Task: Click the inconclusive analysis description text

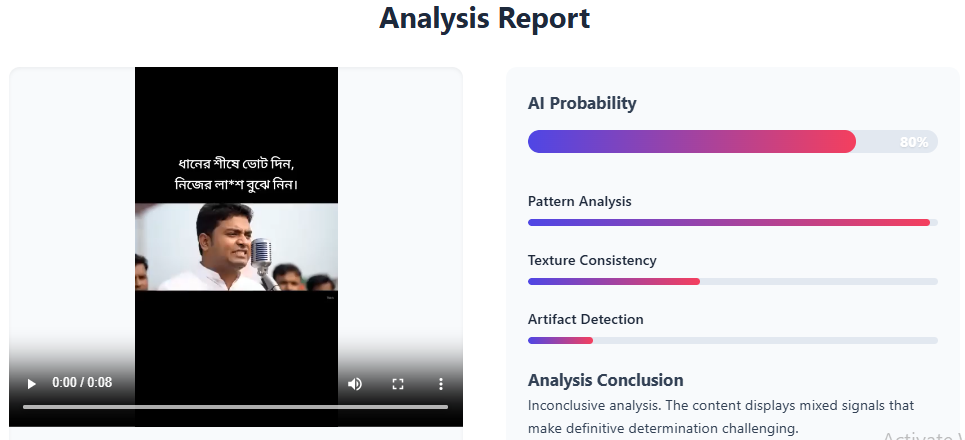Action: (x=721, y=417)
